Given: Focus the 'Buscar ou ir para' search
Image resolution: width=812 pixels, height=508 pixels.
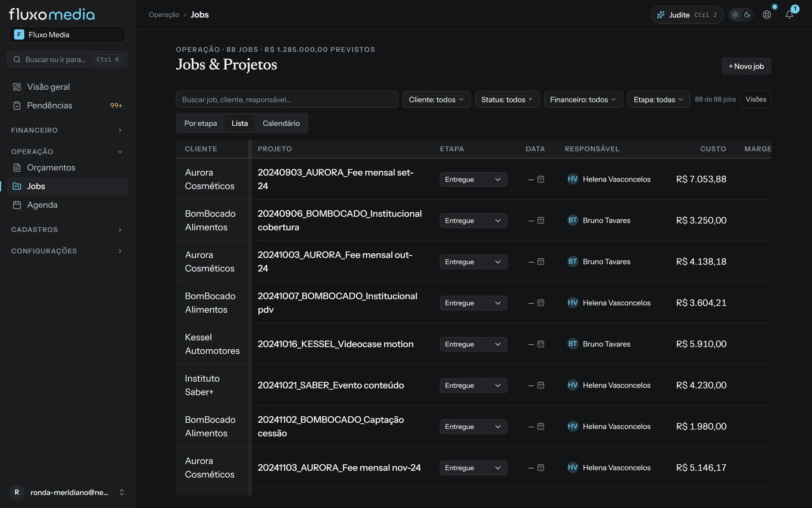Looking at the screenshot, I should coord(67,60).
